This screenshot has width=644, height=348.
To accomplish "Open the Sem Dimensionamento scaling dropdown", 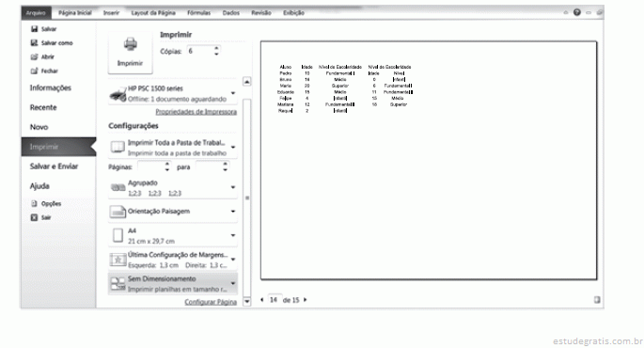I will click(x=233, y=283).
